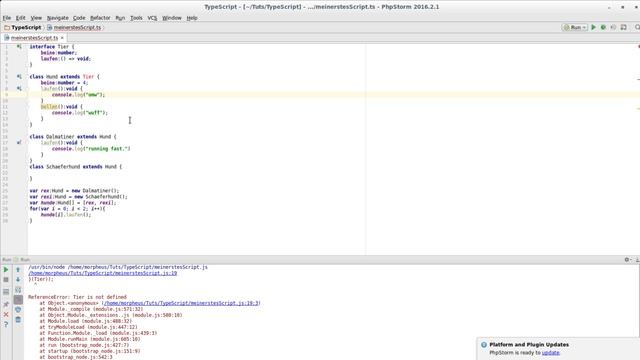Click the run with coverage icon in top toolbar
Image resolution: width=640 pixels, height=360 pixels.
tap(613, 27)
